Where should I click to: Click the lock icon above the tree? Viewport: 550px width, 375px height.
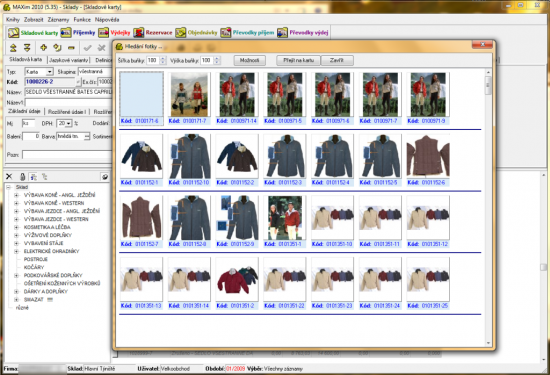tap(22, 176)
